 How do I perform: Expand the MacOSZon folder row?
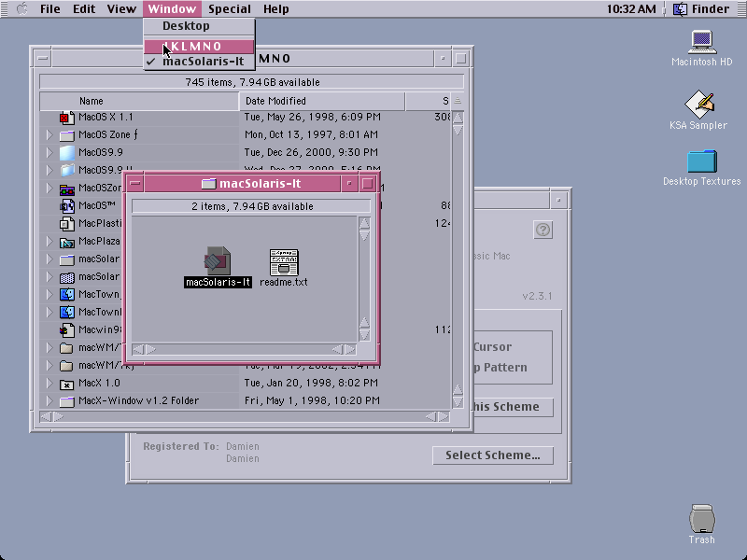[x=49, y=188]
